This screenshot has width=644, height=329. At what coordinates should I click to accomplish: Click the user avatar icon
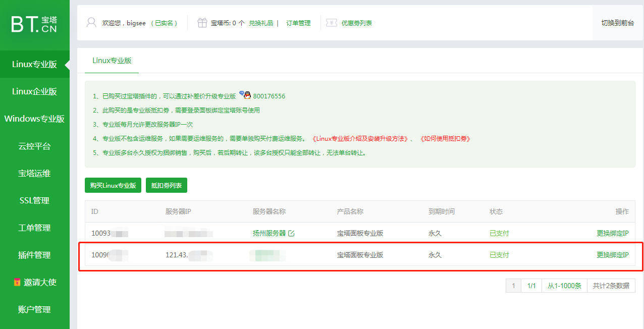point(91,23)
